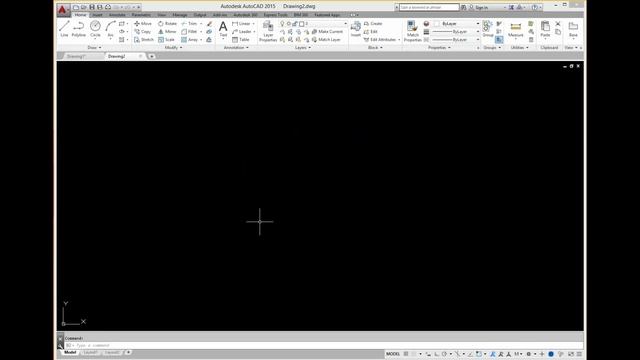
Task: Toggle hardware acceleration blue circle icon
Action: (551, 354)
